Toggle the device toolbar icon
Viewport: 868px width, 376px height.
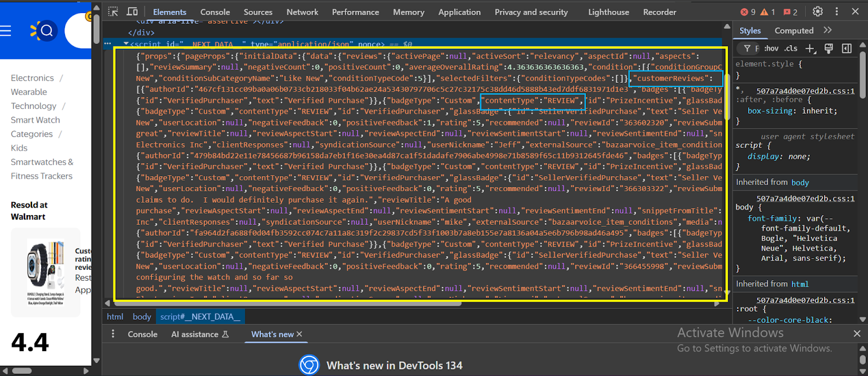[x=132, y=11]
